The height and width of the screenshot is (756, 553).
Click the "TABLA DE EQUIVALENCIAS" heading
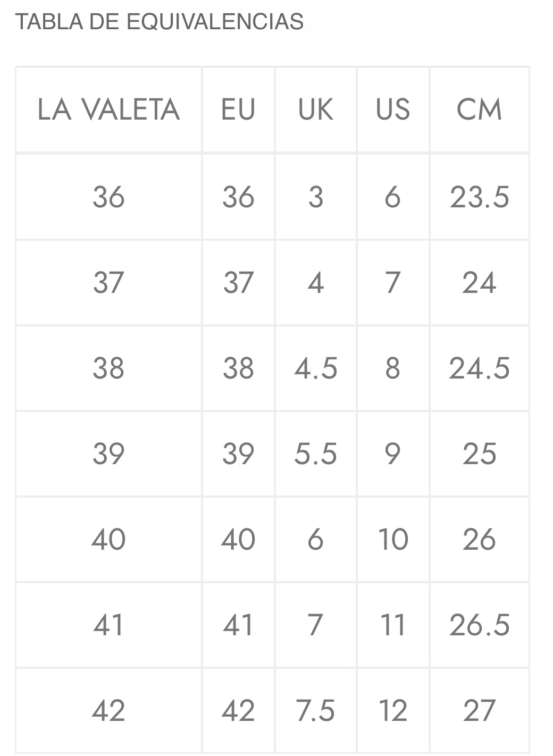tap(159, 22)
